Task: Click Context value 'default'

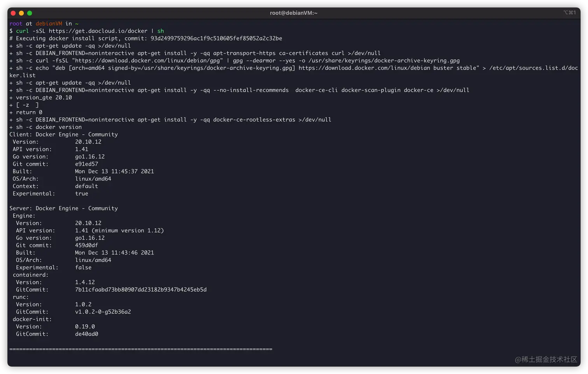Action: pyautogui.click(x=86, y=186)
